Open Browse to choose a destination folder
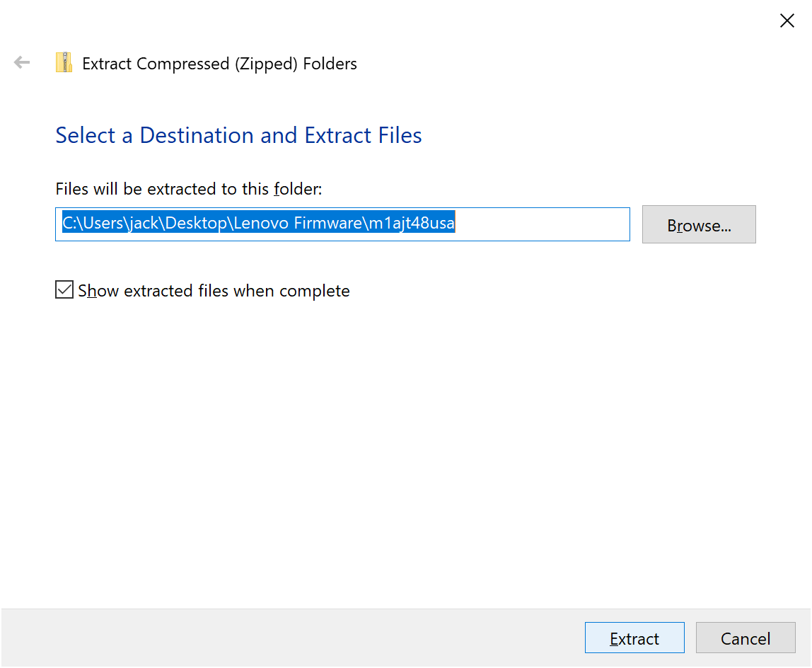Viewport: 812px width, 668px height. point(698,224)
